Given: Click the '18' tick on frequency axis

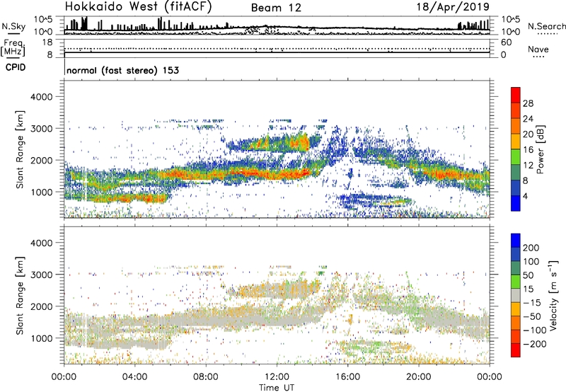Looking at the screenshot, I should (47, 42).
